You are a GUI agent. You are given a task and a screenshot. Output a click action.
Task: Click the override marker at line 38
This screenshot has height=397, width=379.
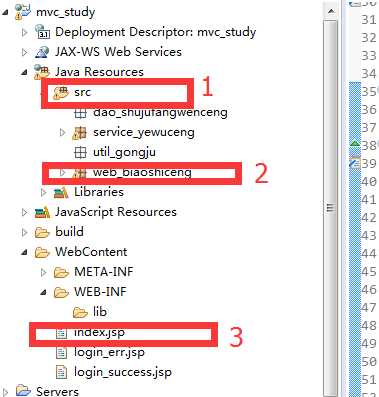pyautogui.click(x=355, y=144)
